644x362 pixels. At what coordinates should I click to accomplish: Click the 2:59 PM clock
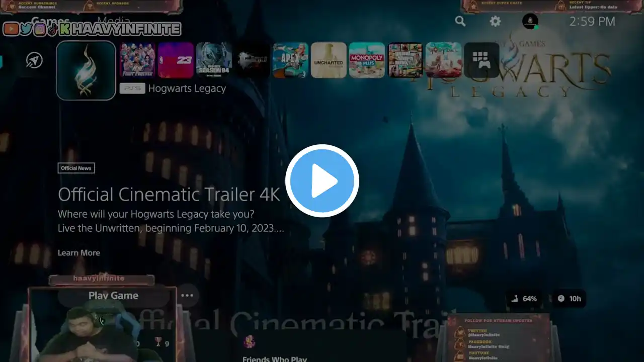coord(592,21)
